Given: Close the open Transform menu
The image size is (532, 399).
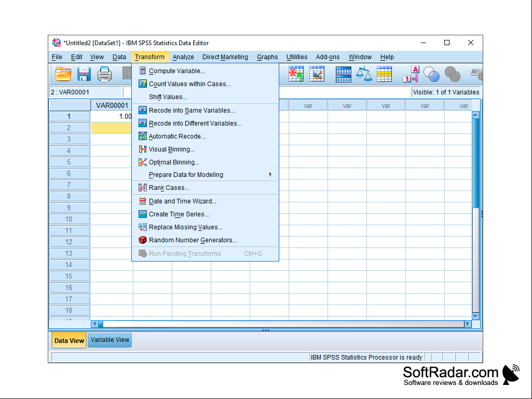Looking at the screenshot, I should click(x=149, y=57).
